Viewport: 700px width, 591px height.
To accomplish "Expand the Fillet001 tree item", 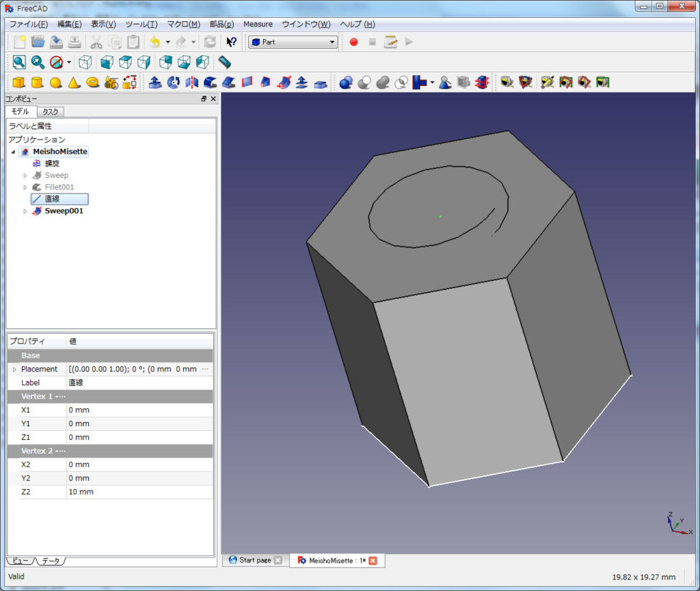I will click(x=25, y=187).
